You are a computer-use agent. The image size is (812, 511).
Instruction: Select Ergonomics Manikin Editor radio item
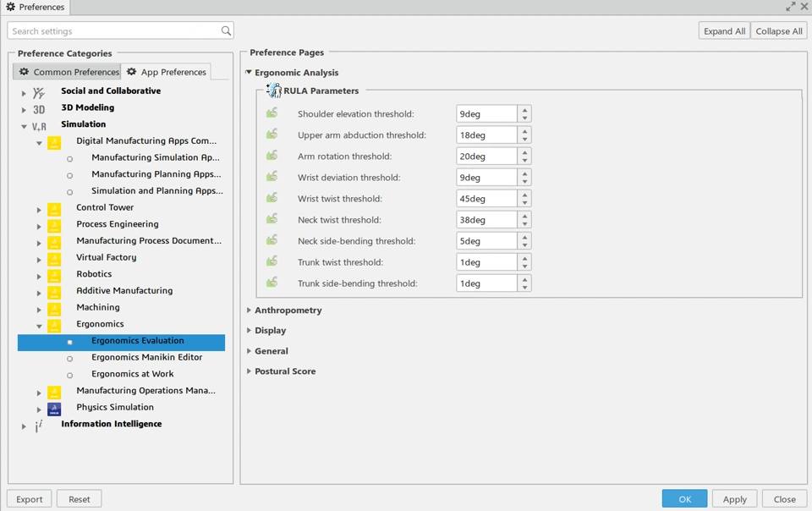[x=70, y=359]
